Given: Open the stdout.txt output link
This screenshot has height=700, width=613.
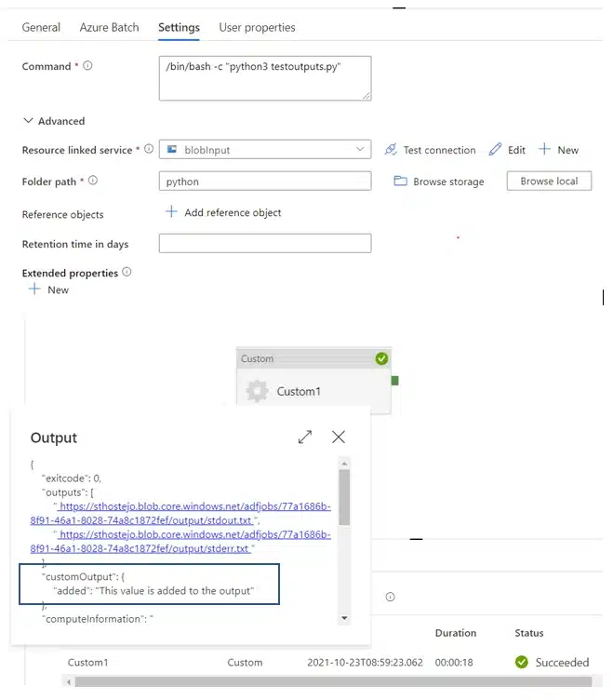Looking at the screenshot, I should point(180,514).
